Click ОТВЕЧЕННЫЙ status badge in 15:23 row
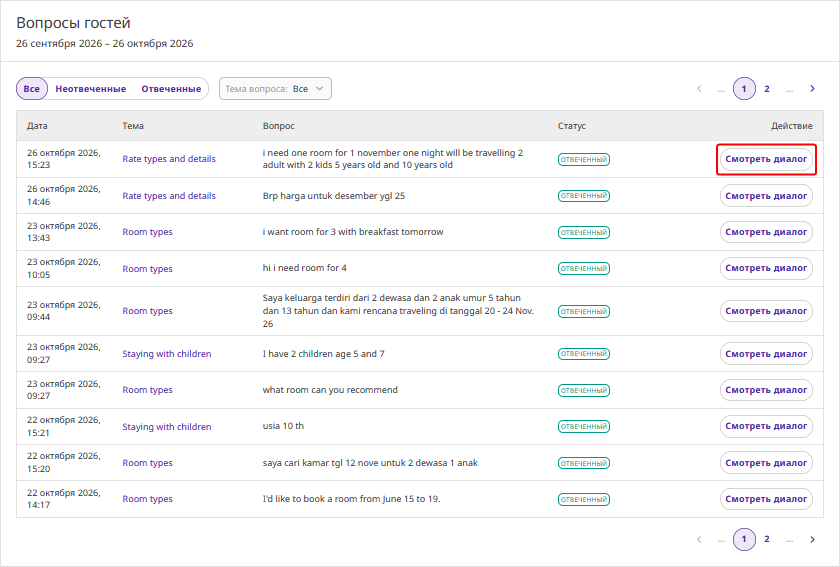The height and width of the screenshot is (567, 840). tap(584, 160)
